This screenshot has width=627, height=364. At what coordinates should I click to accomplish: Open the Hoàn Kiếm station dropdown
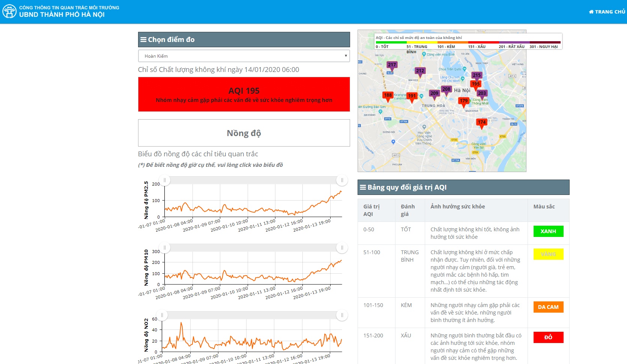[x=244, y=56]
